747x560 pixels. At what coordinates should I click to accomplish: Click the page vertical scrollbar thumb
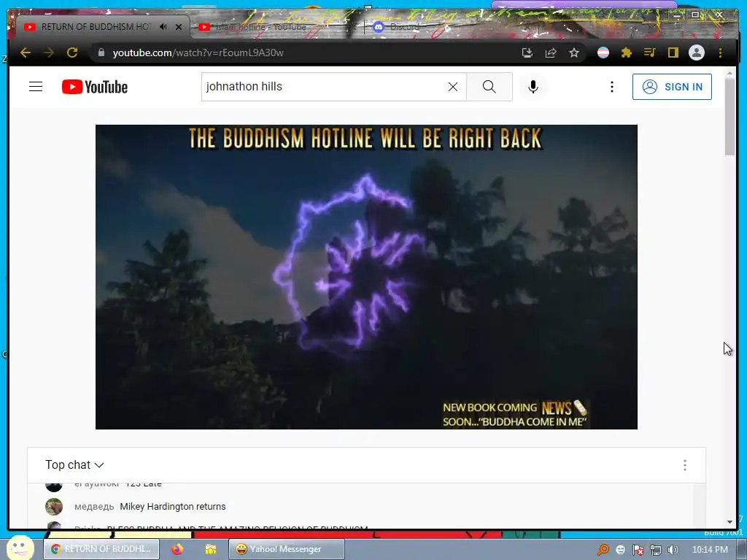(x=729, y=116)
